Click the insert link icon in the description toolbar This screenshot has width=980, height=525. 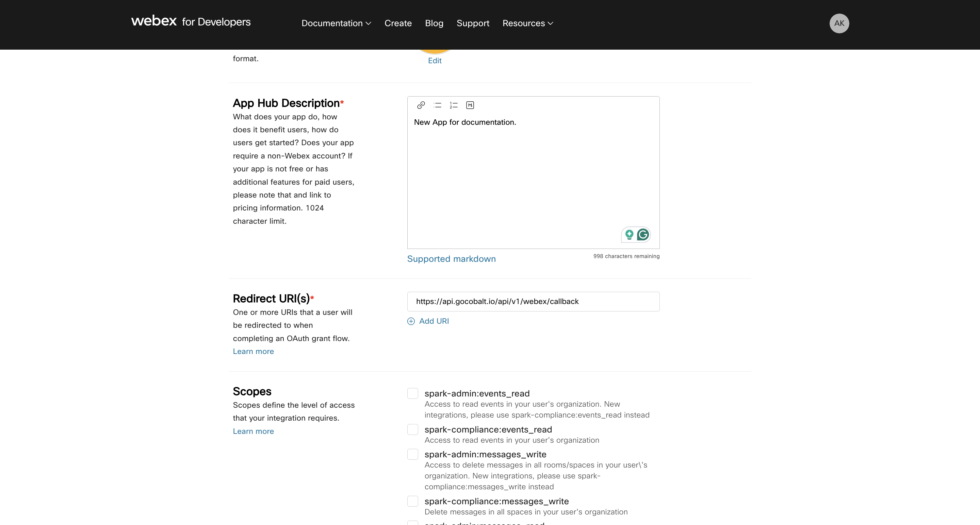[x=421, y=105]
